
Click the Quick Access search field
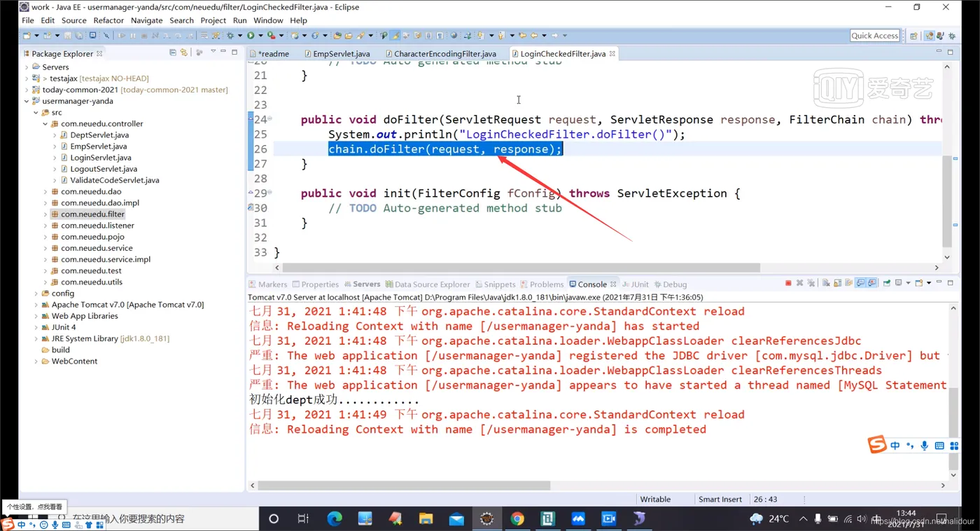(875, 36)
